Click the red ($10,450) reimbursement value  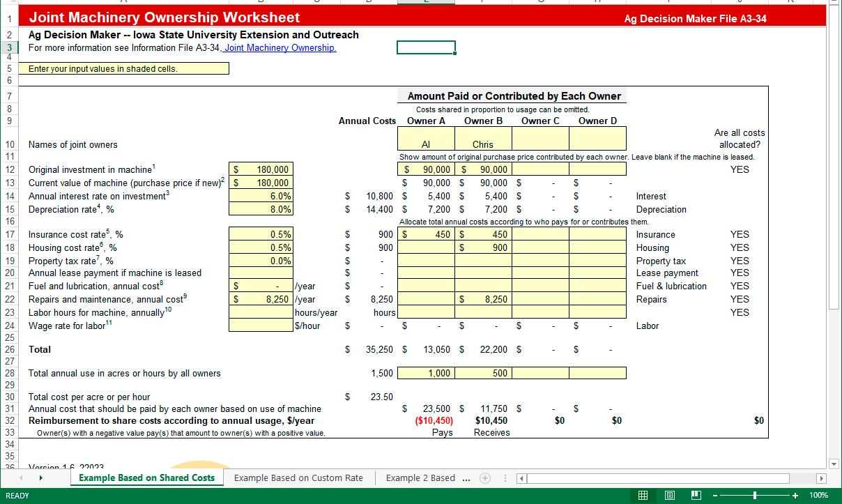tap(434, 420)
